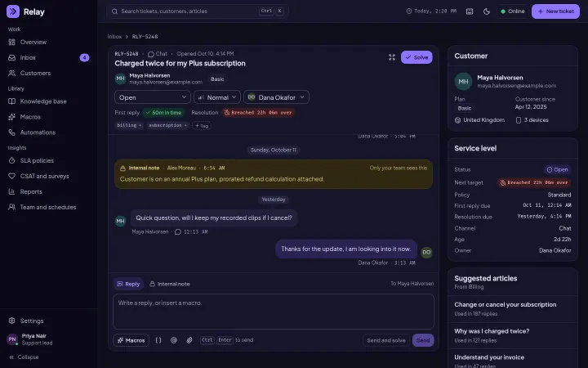Screen dimensions: 588x368
Task: Click the Breached resolution badge in ticket header
Action: click(258, 113)
